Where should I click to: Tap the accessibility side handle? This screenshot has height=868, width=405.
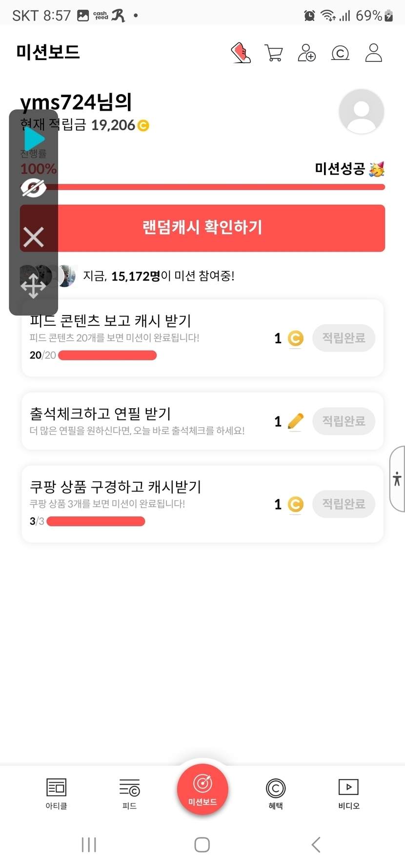397,479
